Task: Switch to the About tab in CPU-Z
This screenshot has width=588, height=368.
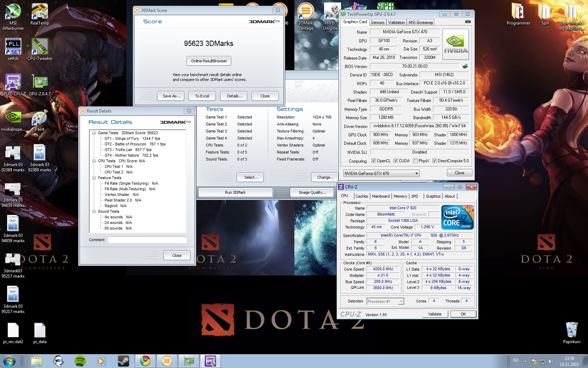Action: [x=450, y=196]
